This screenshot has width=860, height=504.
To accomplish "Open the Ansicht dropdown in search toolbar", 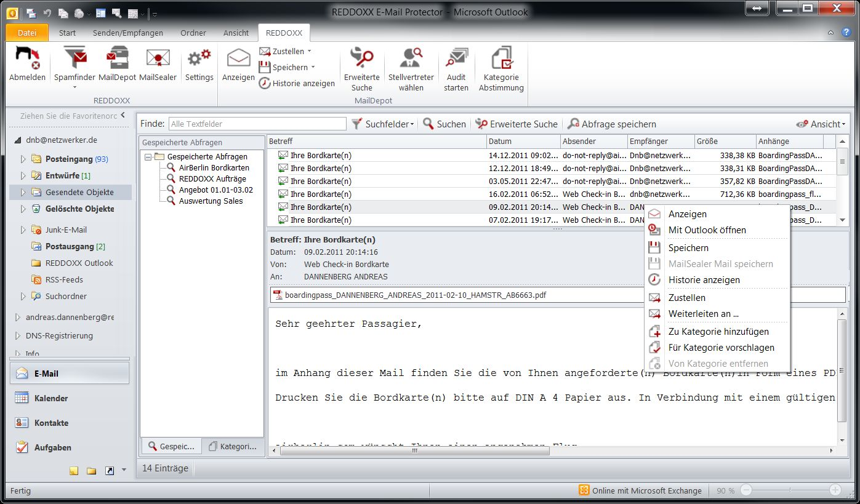I will (x=821, y=124).
